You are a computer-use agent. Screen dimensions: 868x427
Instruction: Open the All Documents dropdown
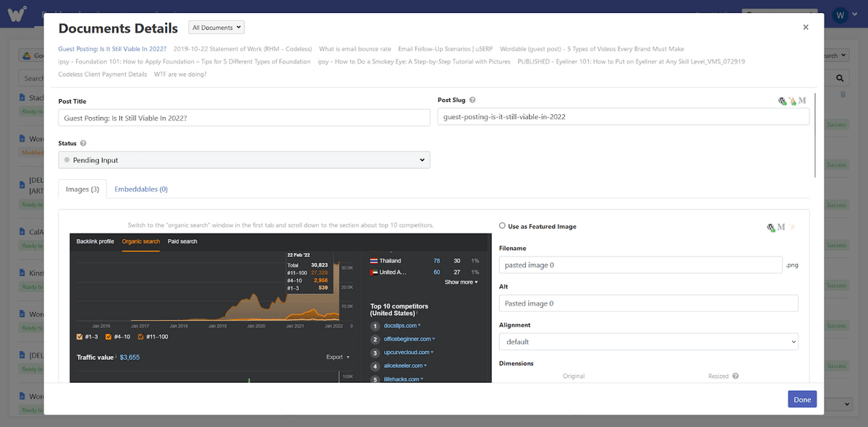pos(217,27)
